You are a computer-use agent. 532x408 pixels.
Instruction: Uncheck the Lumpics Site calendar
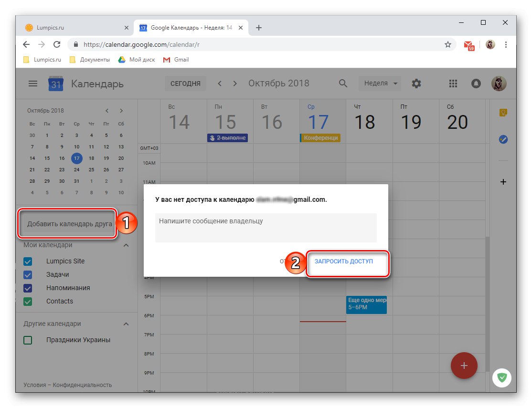[27, 261]
